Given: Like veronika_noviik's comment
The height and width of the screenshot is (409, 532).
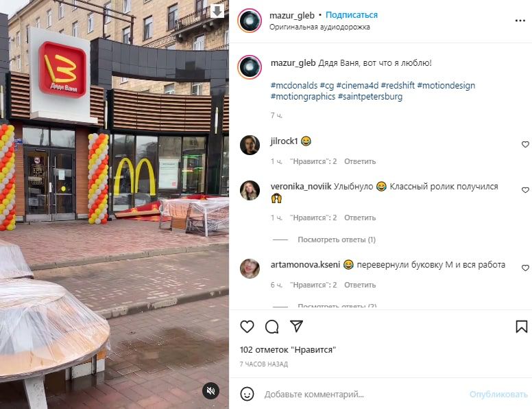Looking at the screenshot, I should (525, 190).
